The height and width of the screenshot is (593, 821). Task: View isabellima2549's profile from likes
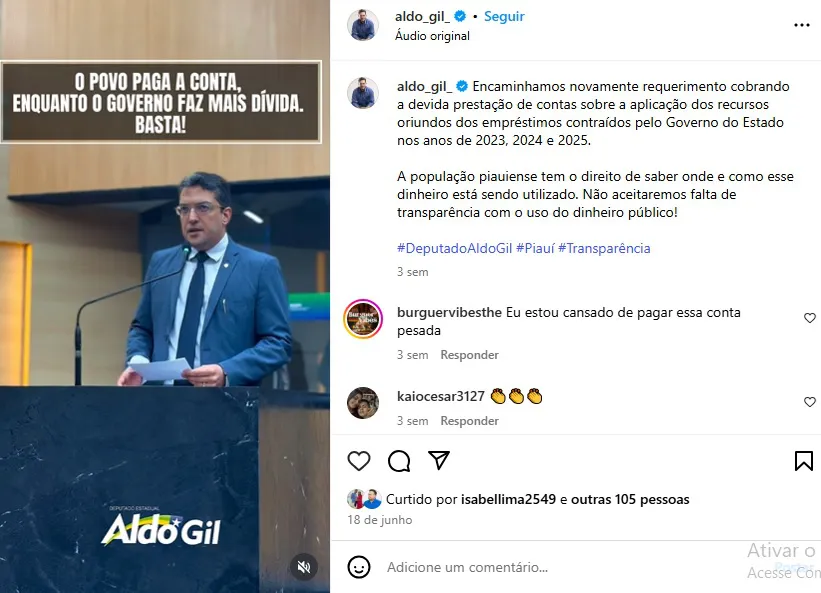pos(508,499)
